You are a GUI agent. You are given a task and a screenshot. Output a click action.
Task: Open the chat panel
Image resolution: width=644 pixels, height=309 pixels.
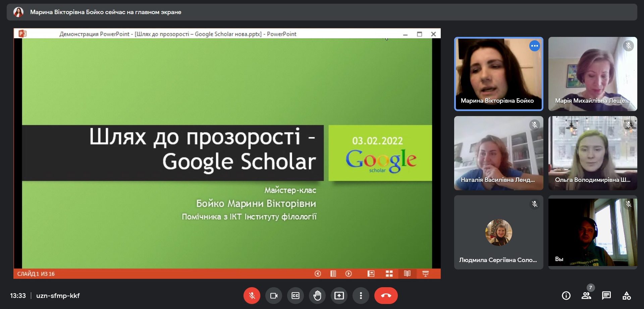pos(606,296)
